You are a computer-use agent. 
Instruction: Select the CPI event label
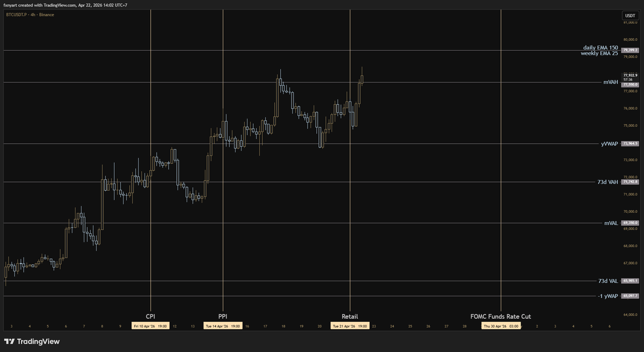(x=151, y=317)
